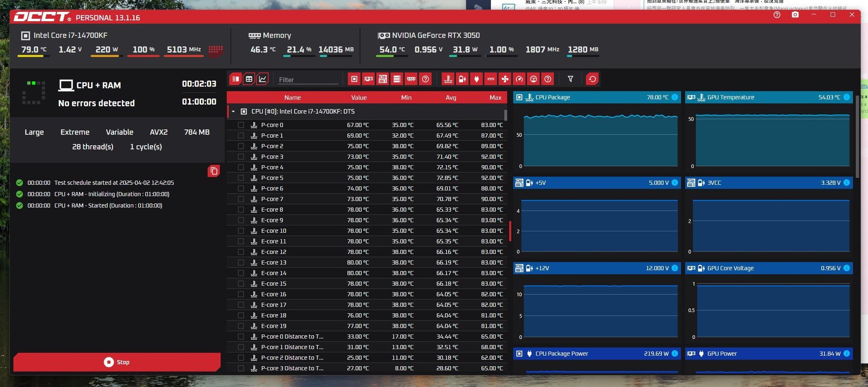Viewport: 868px width, 387px height.
Task: Stop the running CPU + RAM test
Action: click(117, 362)
